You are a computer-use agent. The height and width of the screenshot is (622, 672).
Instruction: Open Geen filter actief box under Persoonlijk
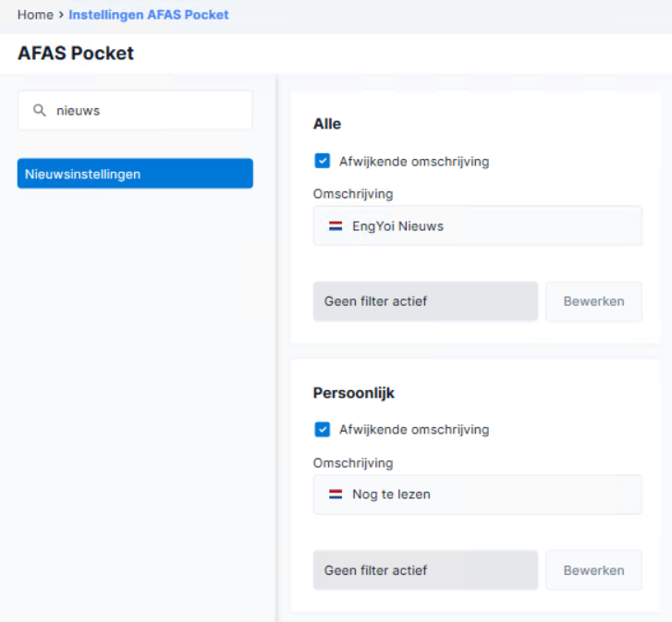(425, 570)
